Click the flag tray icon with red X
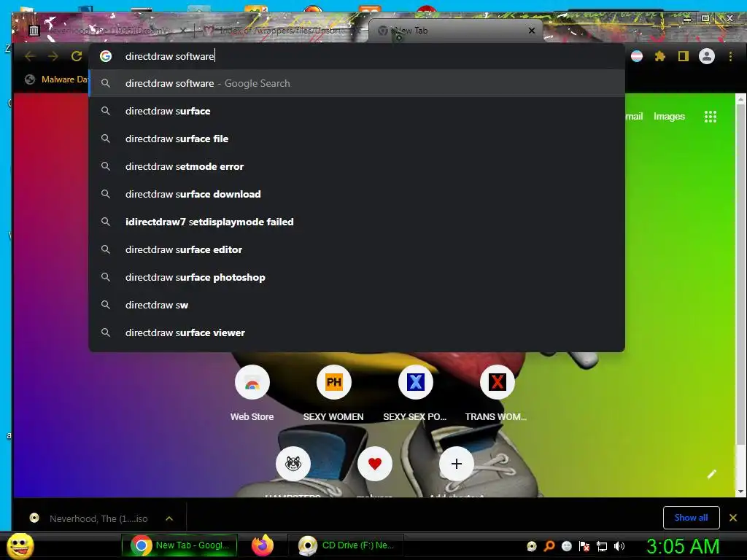 tap(584, 546)
